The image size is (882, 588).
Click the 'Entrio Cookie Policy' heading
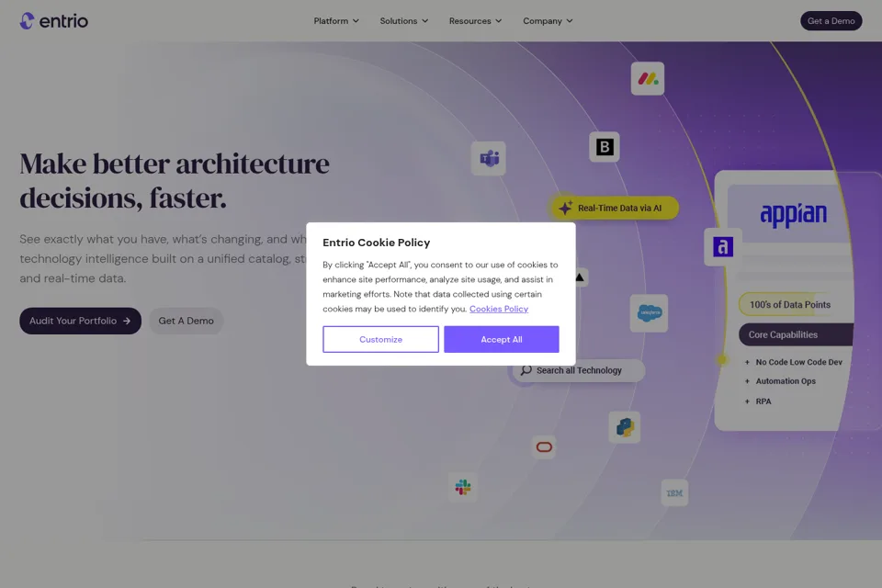(x=377, y=243)
